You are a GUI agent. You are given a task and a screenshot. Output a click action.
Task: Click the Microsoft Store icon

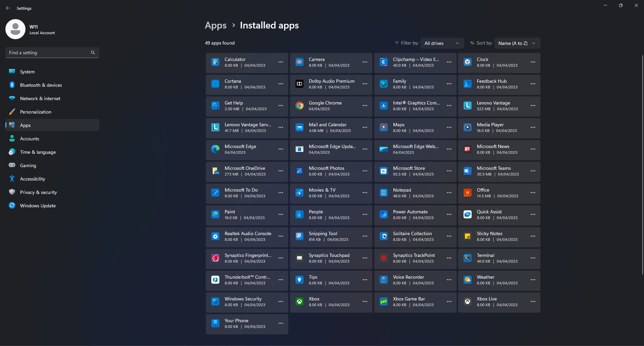384,171
